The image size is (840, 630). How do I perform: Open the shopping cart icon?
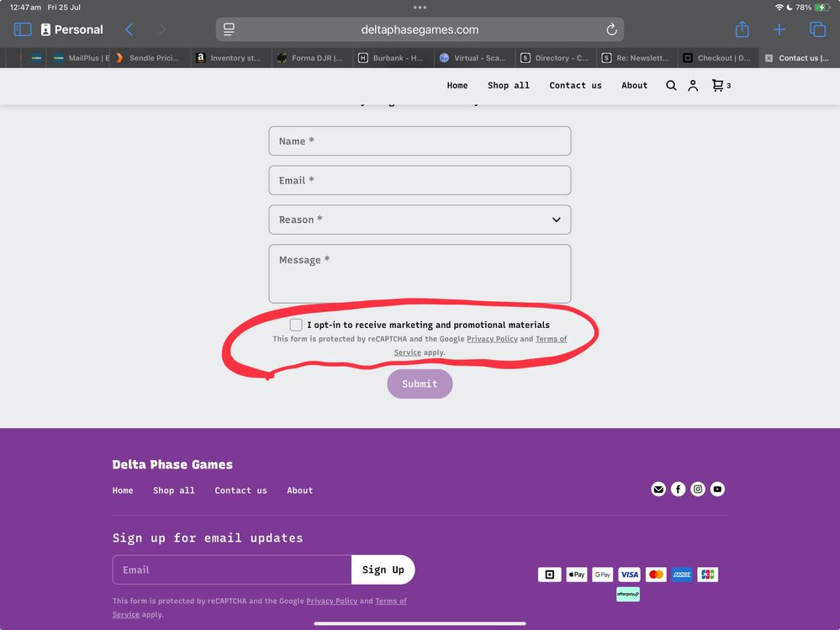[x=718, y=86]
